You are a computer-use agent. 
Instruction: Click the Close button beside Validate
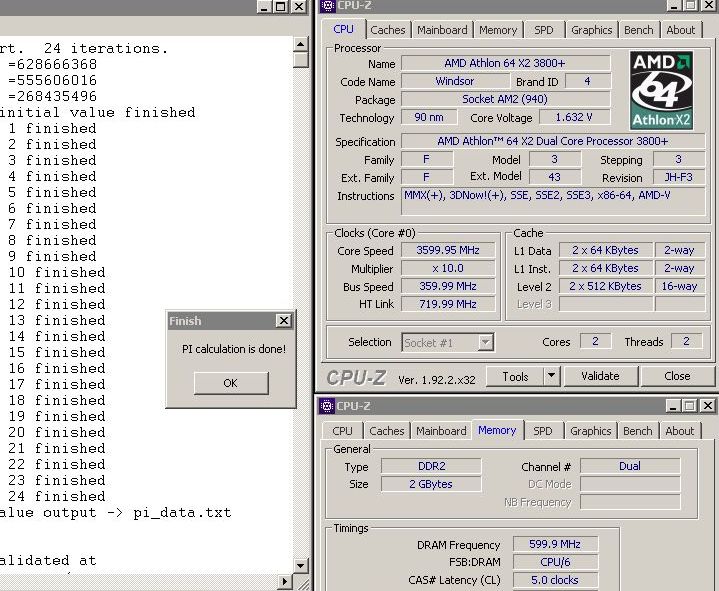(677, 376)
